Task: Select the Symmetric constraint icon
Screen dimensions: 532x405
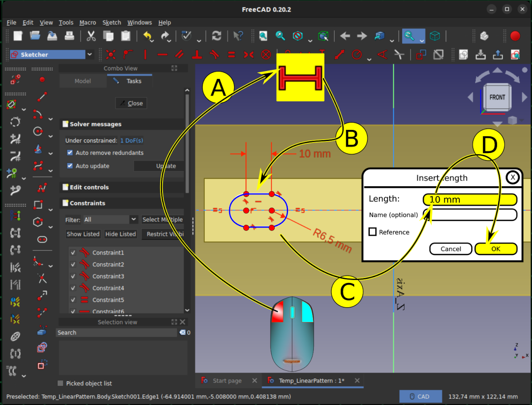Action: click(249, 55)
